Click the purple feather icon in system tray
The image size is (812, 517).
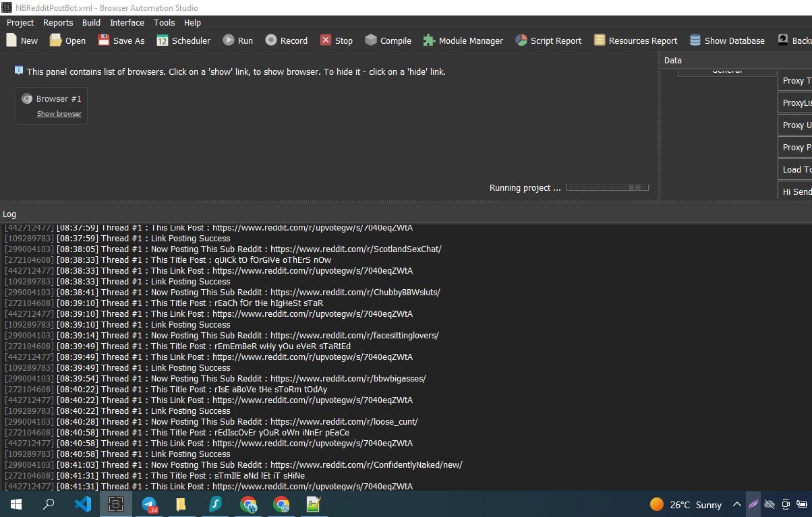pos(753,504)
